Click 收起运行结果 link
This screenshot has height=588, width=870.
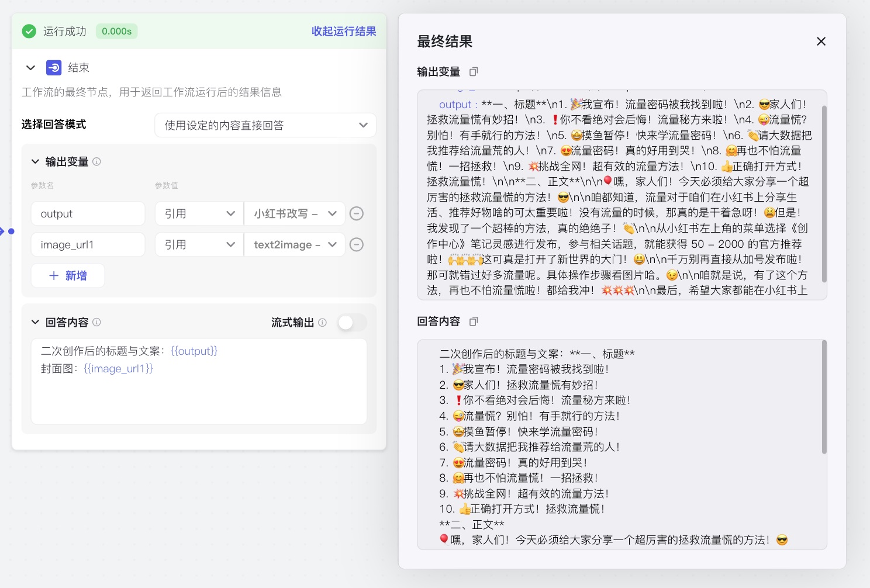344,32
